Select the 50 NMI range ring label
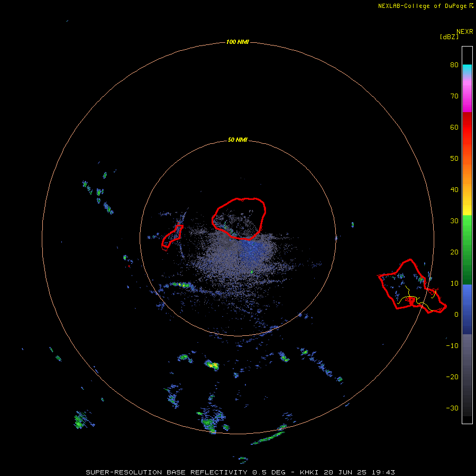This screenshot has width=476, height=476. point(237,140)
